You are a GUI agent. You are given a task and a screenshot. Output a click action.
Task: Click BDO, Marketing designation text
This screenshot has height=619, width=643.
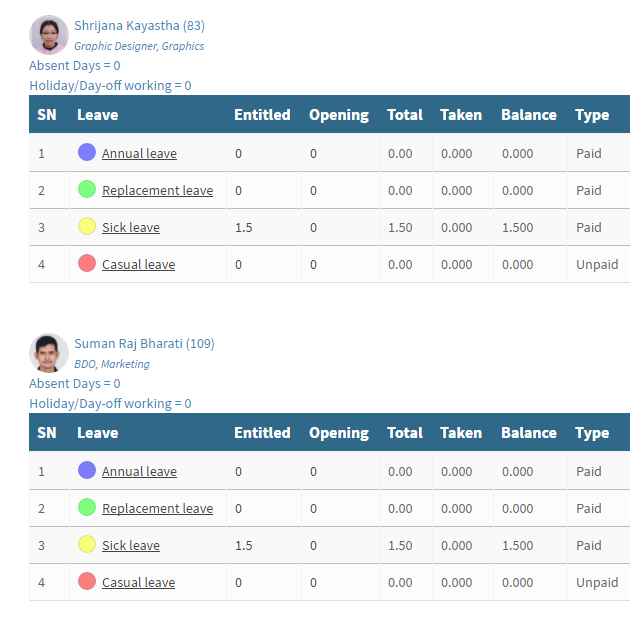pos(112,364)
